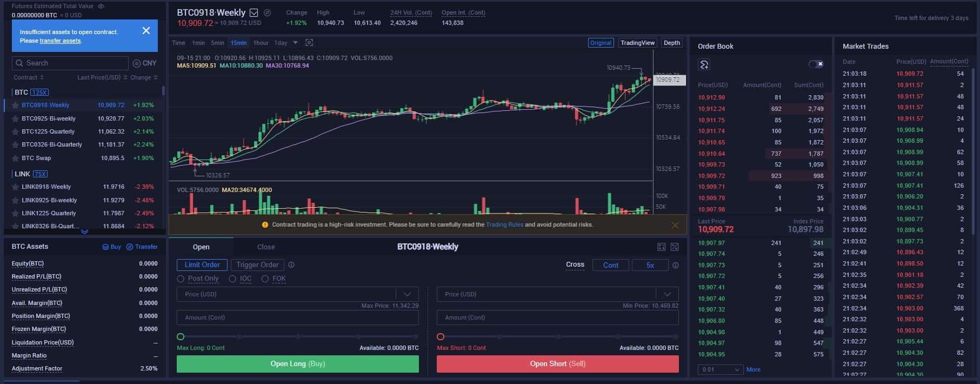
Task: Sort contracts by Last Price(USD)
Action: [102, 77]
